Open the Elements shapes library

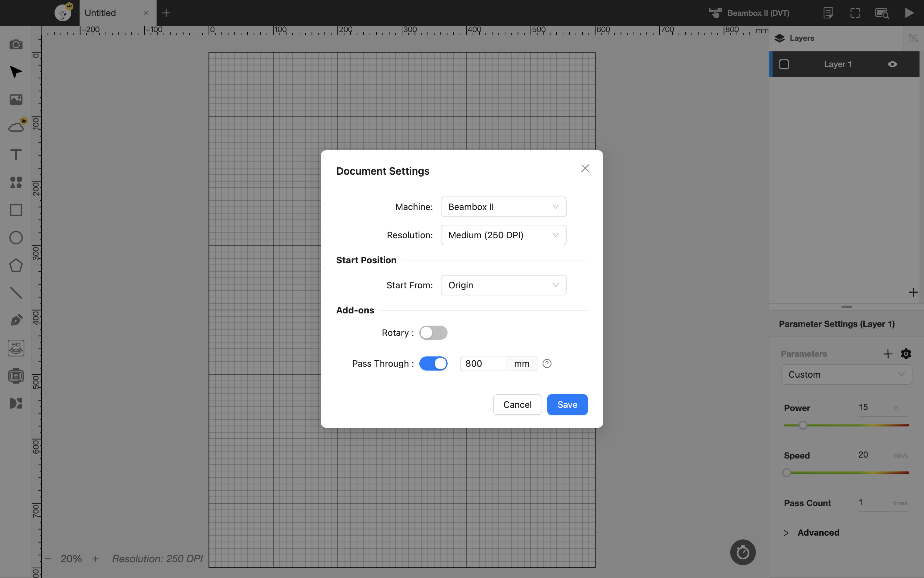click(16, 182)
